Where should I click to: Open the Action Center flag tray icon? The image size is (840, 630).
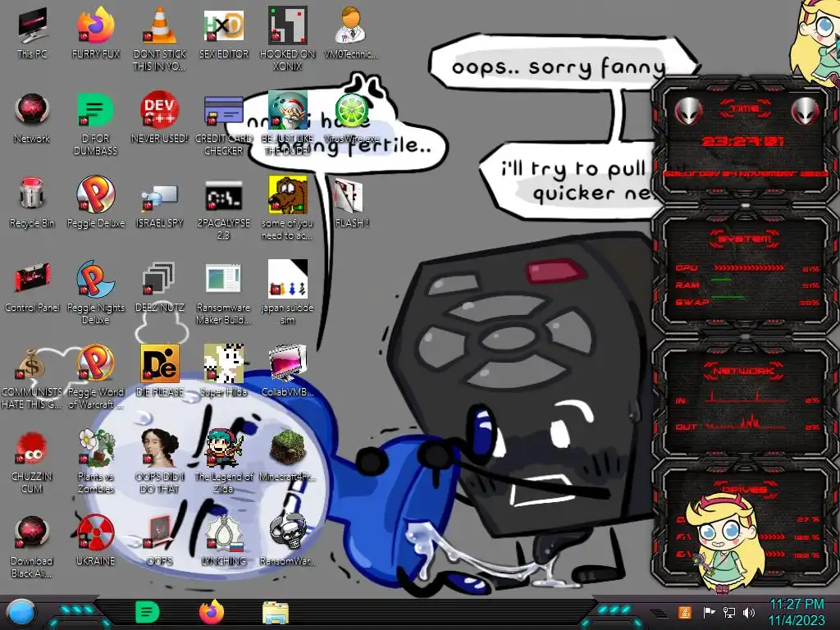(709, 612)
